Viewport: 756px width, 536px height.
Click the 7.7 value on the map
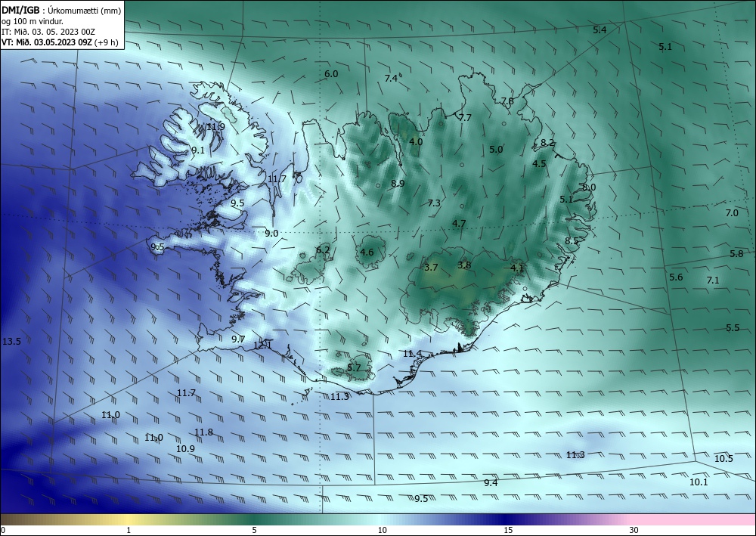click(x=465, y=118)
